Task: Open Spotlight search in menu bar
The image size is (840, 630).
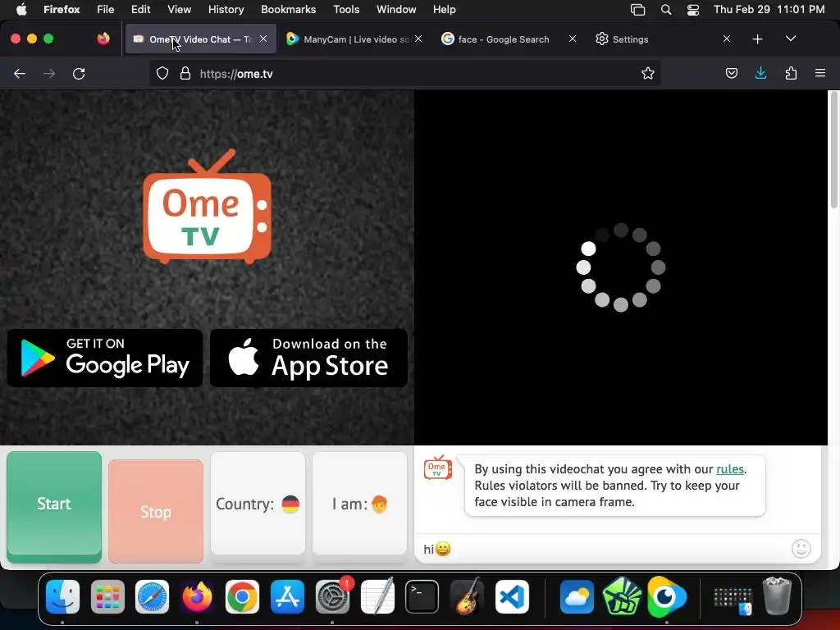Action: click(666, 10)
